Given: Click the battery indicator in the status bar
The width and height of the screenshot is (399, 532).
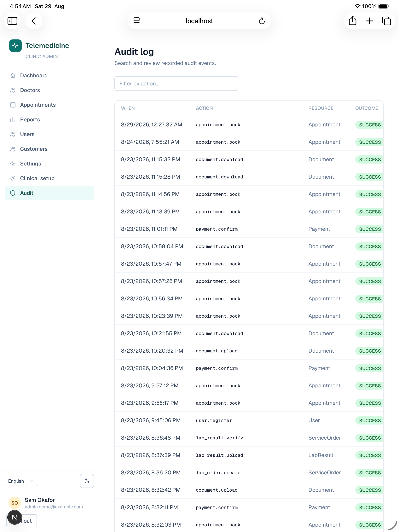Looking at the screenshot, I should [x=383, y=6].
